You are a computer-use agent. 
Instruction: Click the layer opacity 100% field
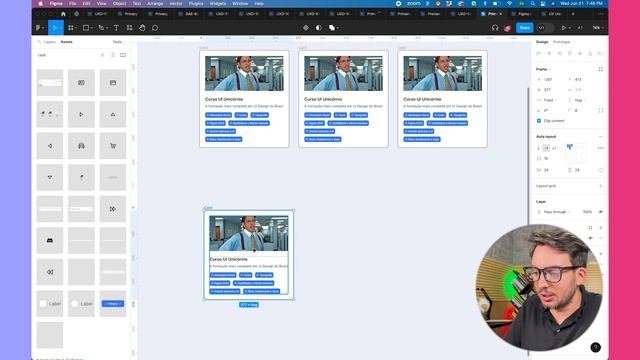click(x=587, y=212)
